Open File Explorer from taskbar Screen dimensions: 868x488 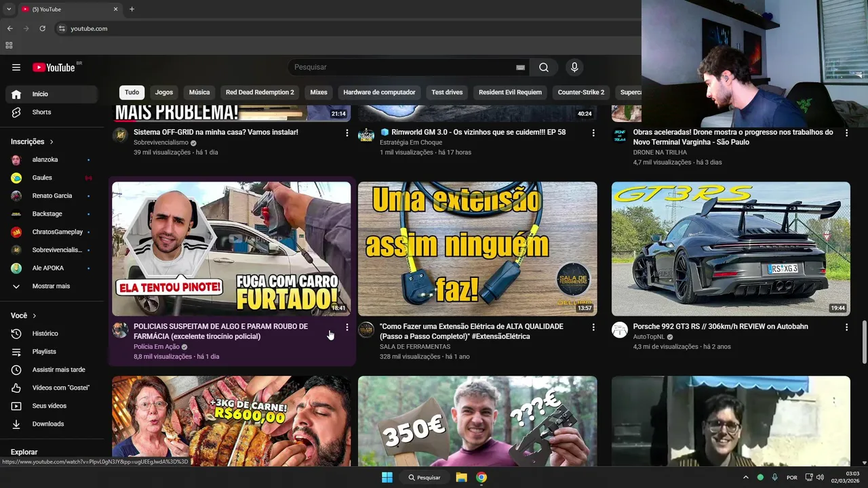pos(461,477)
